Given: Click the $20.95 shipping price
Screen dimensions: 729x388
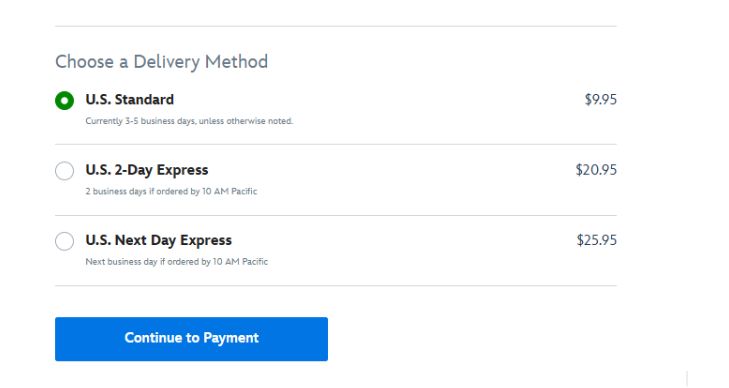Looking at the screenshot, I should [x=596, y=170].
